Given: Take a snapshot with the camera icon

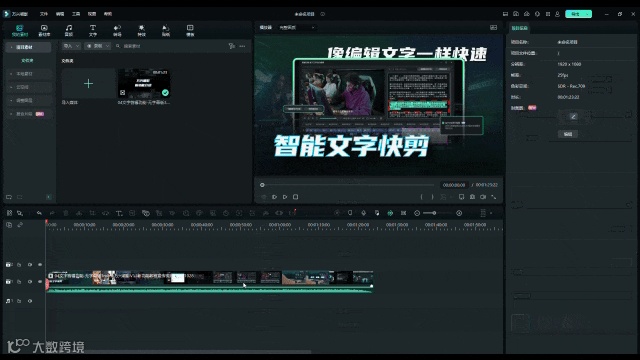Looking at the screenshot, I should 472,197.
